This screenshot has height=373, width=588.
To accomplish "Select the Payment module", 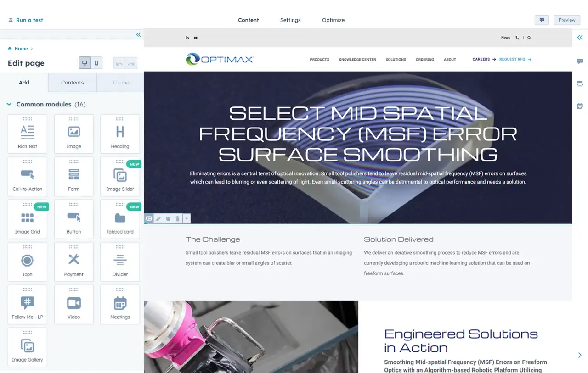I will tap(74, 262).
